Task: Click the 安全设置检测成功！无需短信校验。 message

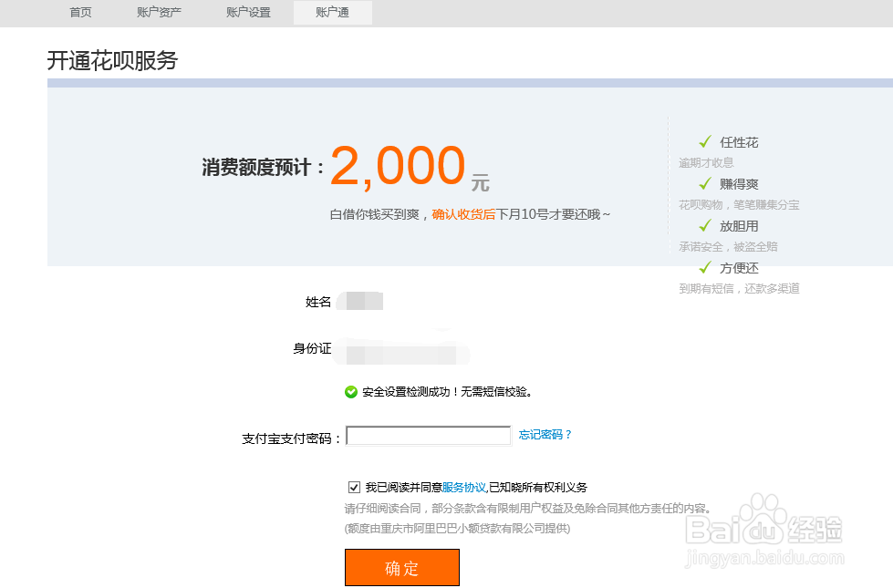Action: tap(447, 392)
